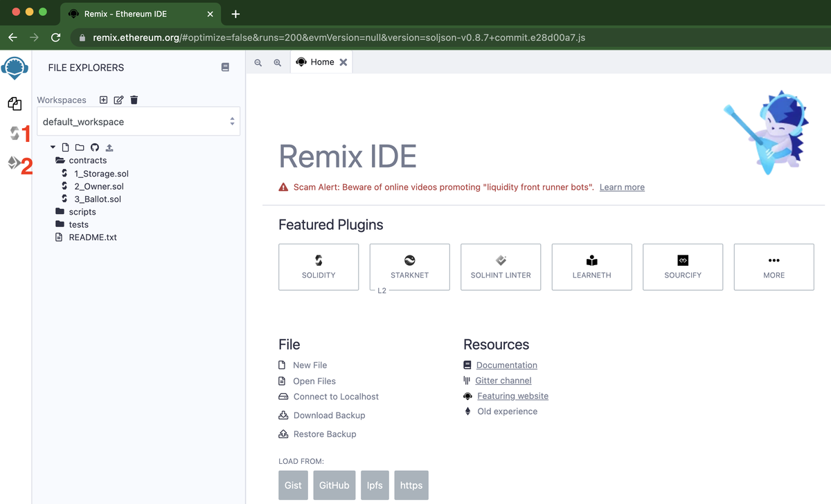
Task: Click the Learn more scam alert link
Action: [x=621, y=187]
